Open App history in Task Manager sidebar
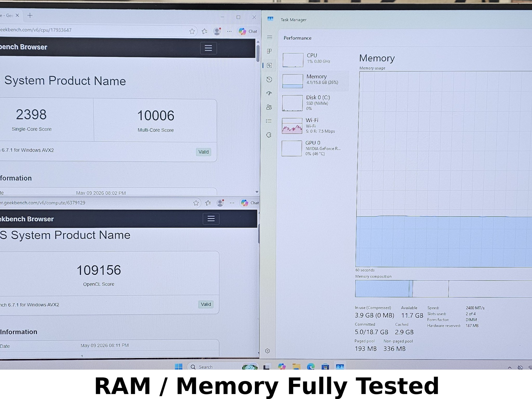532x399 pixels. click(x=269, y=79)
